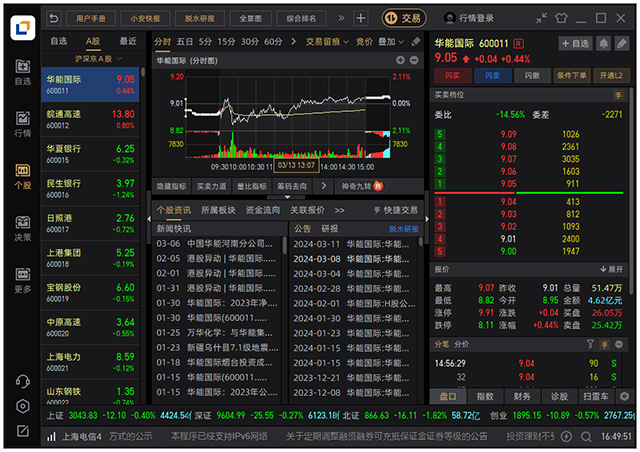This screenshot has height=452, width=640.
Task: Open the 叠加 overlay dropdown
Action: pyautogui.click(x=391, y=42)
